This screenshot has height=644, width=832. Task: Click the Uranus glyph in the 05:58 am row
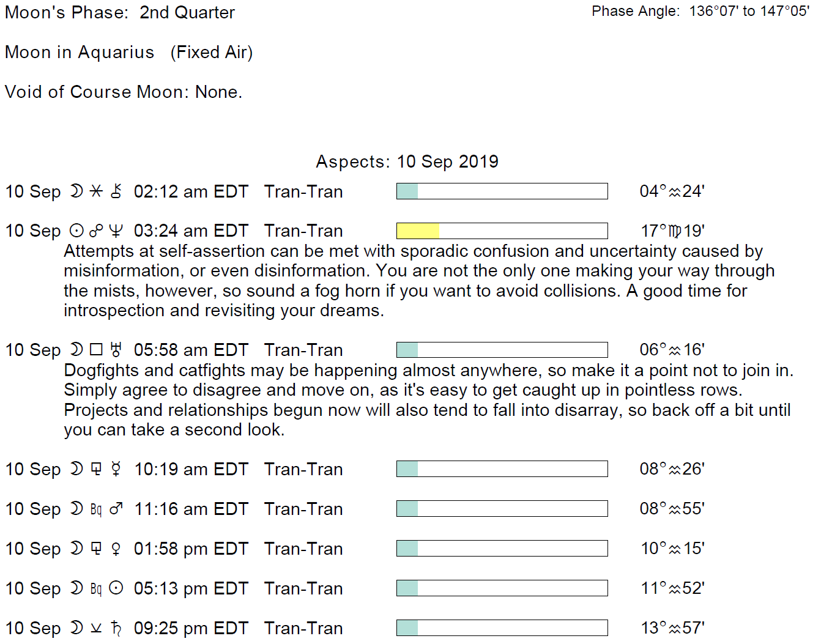(x=116, y=350)
